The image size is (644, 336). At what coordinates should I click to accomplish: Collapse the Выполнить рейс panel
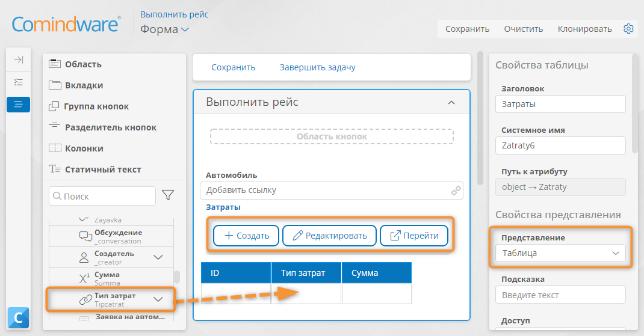click(x=451, y=103)
